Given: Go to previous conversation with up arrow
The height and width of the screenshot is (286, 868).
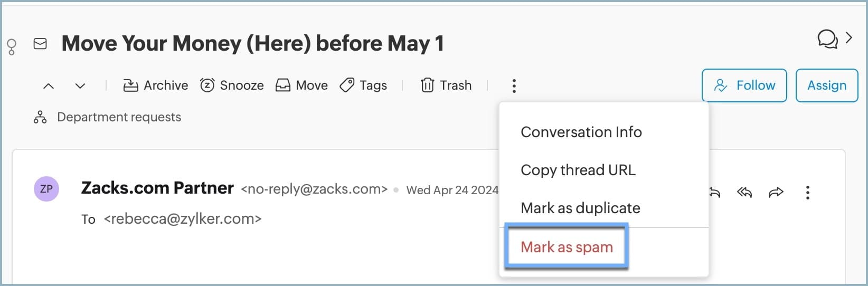Looking at the screenshot, I should point(49,85).
